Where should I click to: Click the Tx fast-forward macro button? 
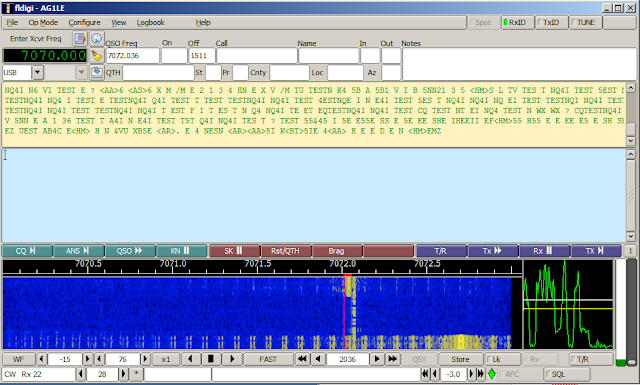(x=493, y=251)
